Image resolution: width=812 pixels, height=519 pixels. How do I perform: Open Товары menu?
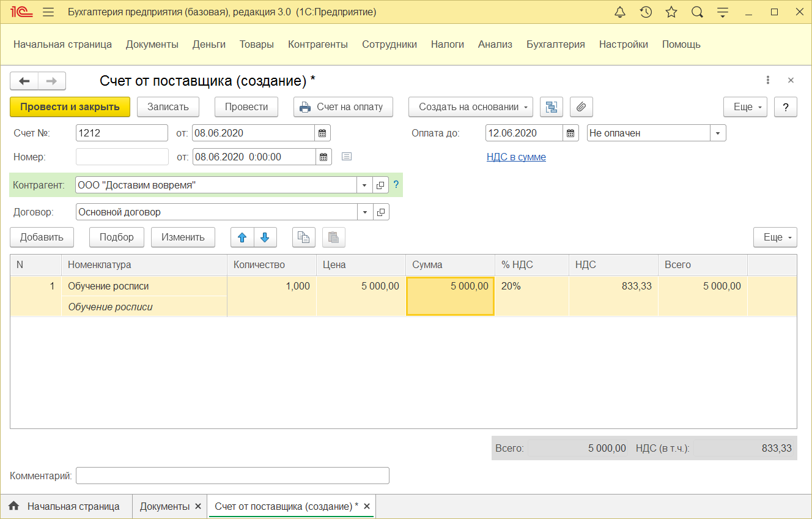(x=257, y=44)
